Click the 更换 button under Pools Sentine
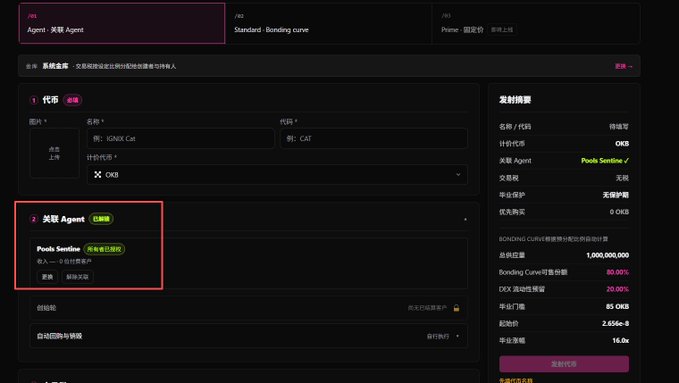 [47, 277]
